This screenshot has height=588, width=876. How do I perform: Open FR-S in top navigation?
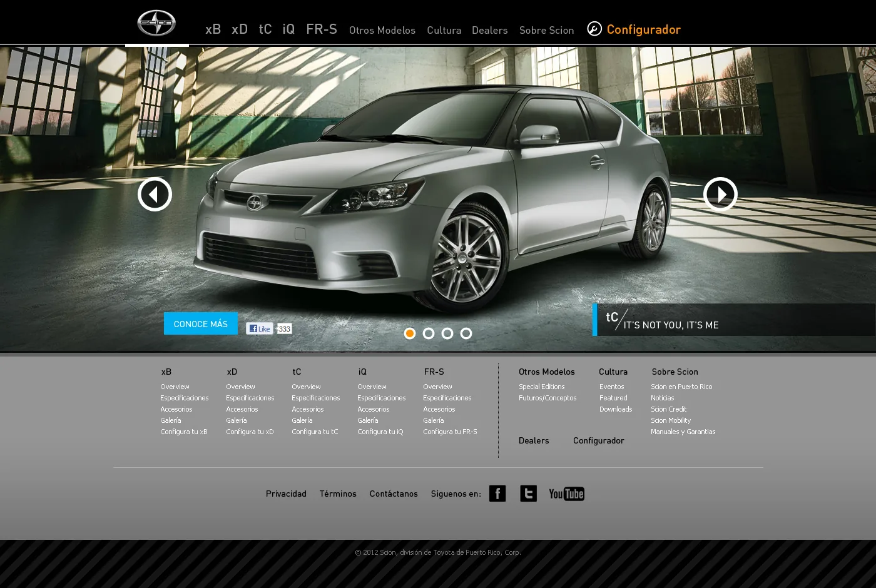click(x=322, y=29)
